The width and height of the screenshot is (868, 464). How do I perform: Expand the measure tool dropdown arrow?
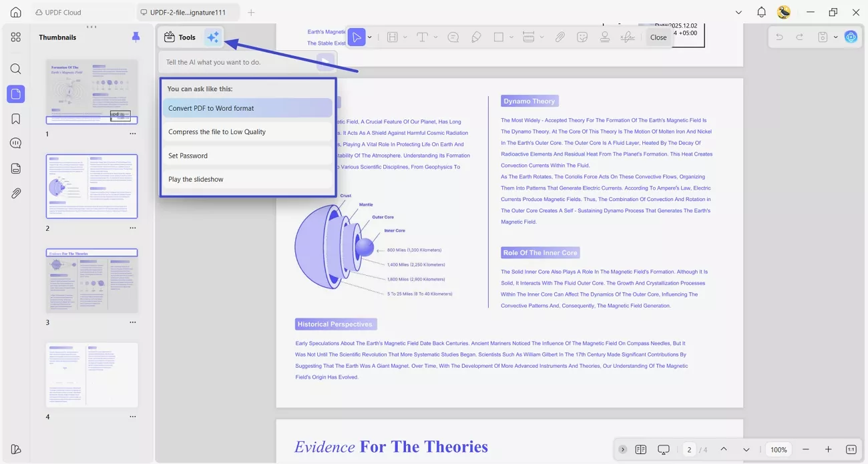541,37
